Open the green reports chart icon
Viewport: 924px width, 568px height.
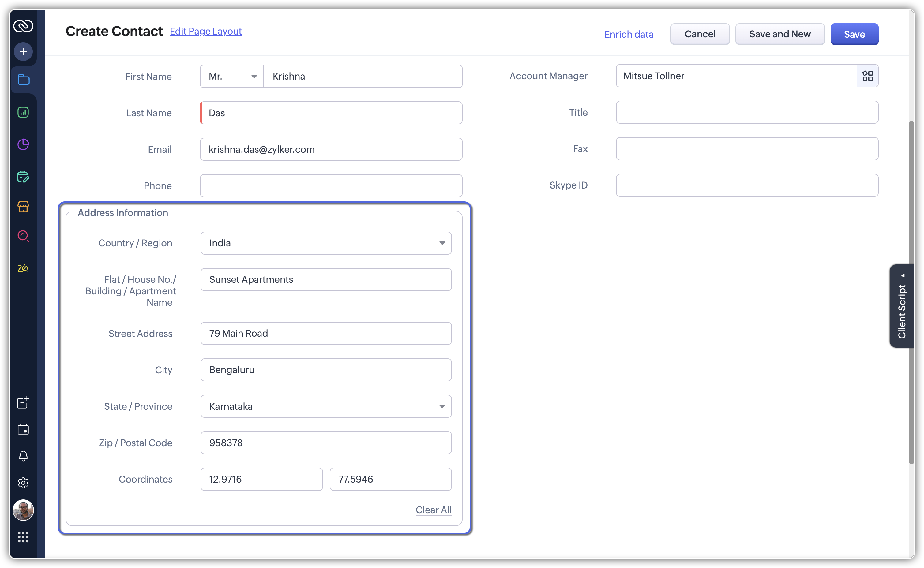[23, 112]
